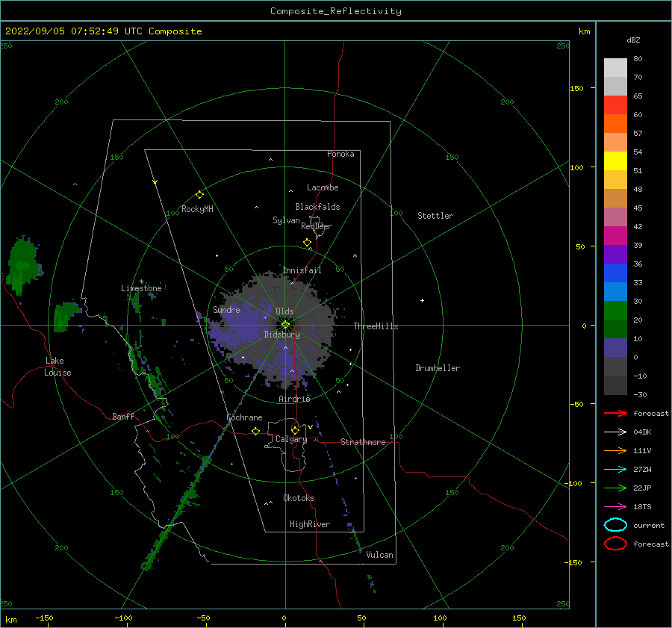The image size is (672, 628).
Task: Click the white 04DK arrow icon
Action: point(615,432)
